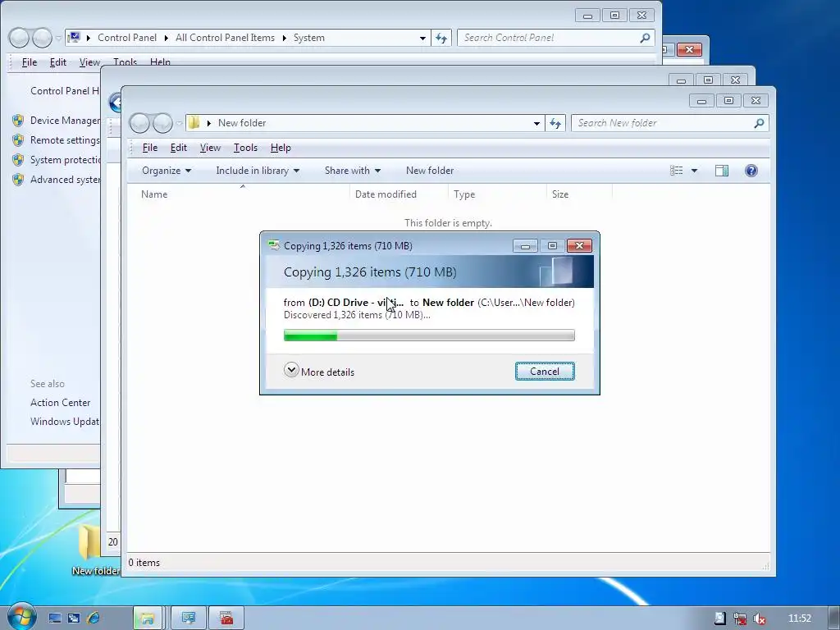Image resolution: width=840 pixels, height=630 pixels.
Task: Open System protection link
Action: click(x=65, y=160)
